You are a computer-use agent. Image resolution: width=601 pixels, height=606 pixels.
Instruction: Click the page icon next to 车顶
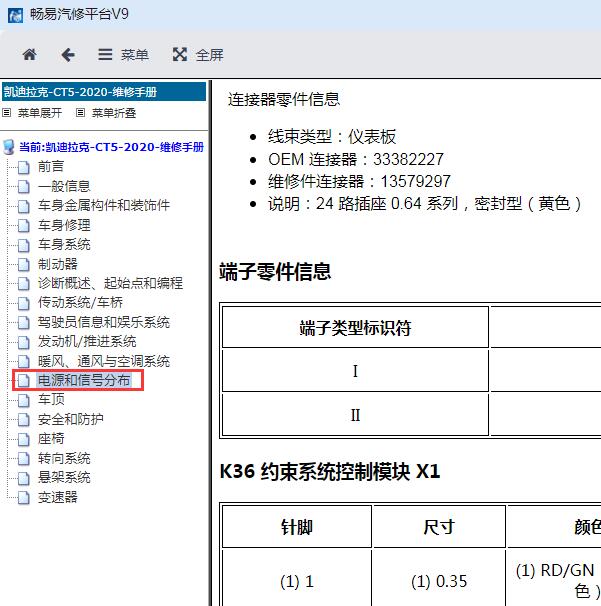click(24, 400)
